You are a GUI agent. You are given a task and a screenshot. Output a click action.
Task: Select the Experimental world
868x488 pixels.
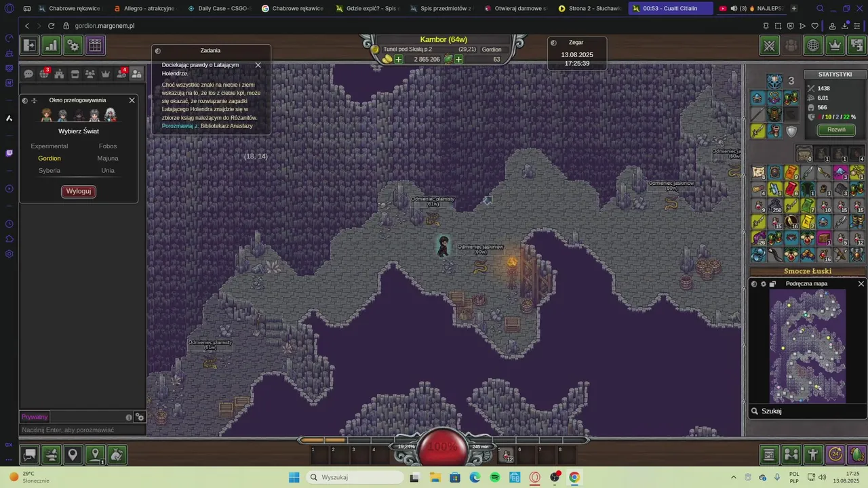pos(50,146)
